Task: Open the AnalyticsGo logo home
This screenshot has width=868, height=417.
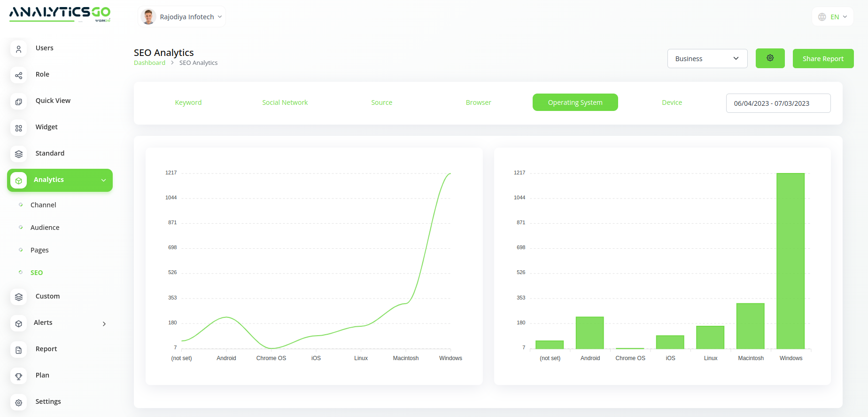Action: pyautogui.click(x=60, y=14)
